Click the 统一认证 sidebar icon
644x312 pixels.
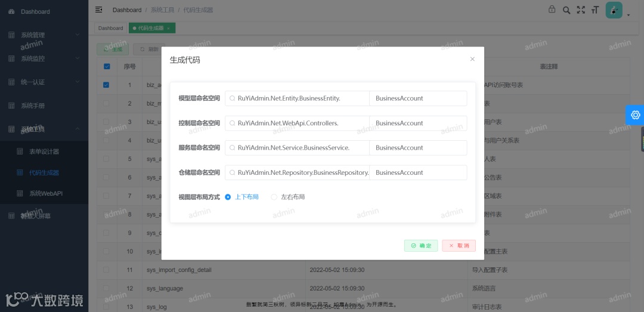(x=11, y=82)
